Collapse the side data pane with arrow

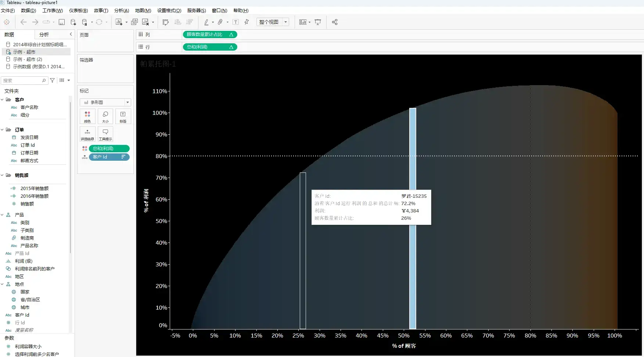pos(71,34)
